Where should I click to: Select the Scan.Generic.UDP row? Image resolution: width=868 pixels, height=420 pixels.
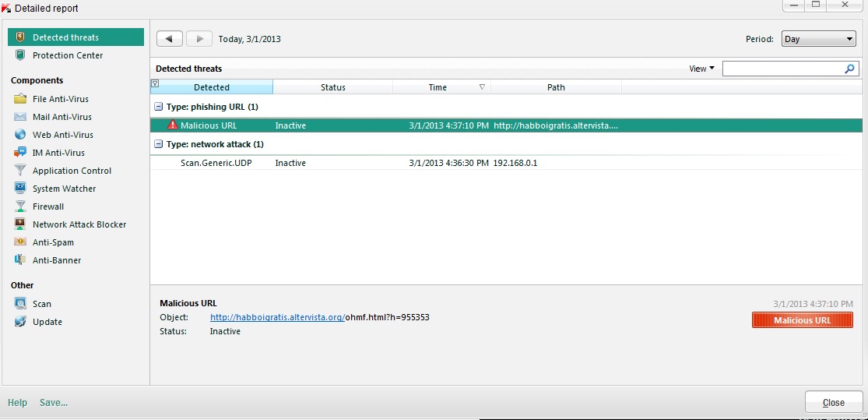(x=506, y=163)
